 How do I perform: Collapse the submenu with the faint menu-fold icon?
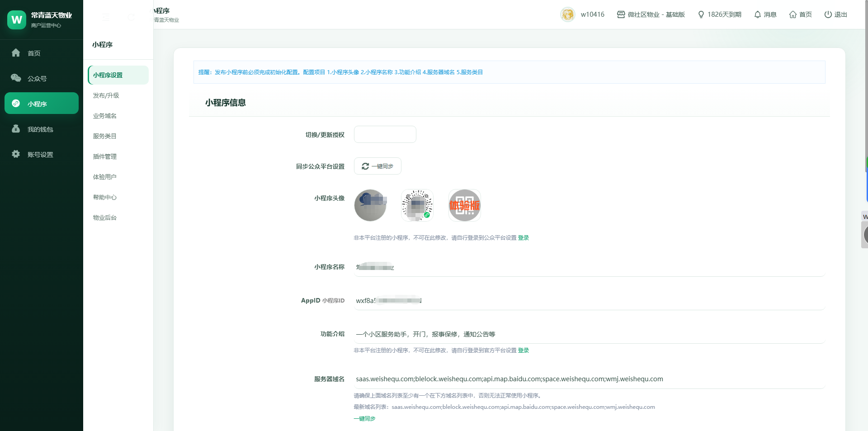(106, 17)
